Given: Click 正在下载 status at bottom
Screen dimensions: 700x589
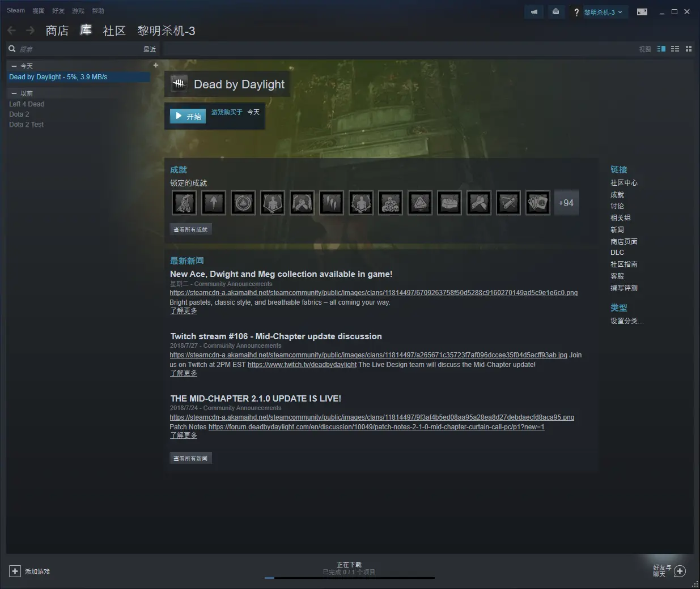Looking at the screenshot, I should [x=349, y=565].
